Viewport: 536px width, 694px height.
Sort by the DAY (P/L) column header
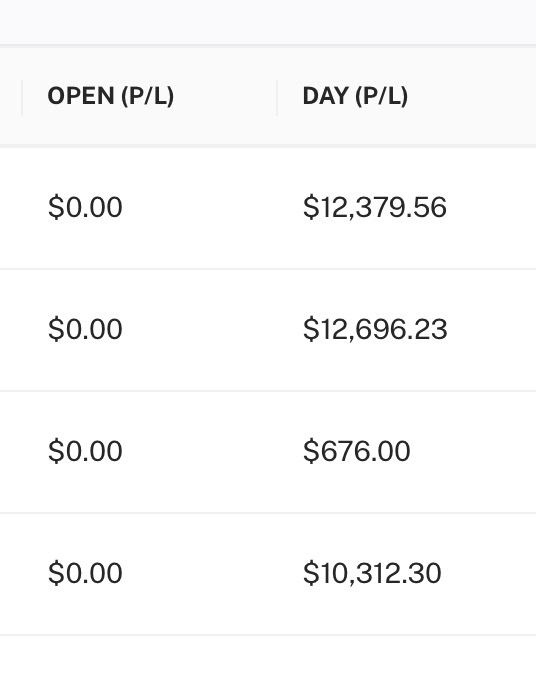point(355,96)
